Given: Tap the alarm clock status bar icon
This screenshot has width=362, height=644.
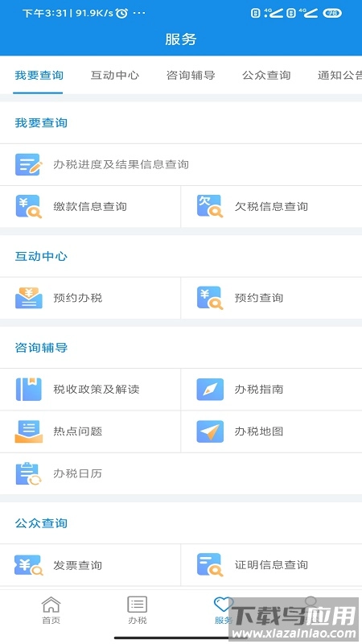Looking at the screenshot, I should [121, 13].
